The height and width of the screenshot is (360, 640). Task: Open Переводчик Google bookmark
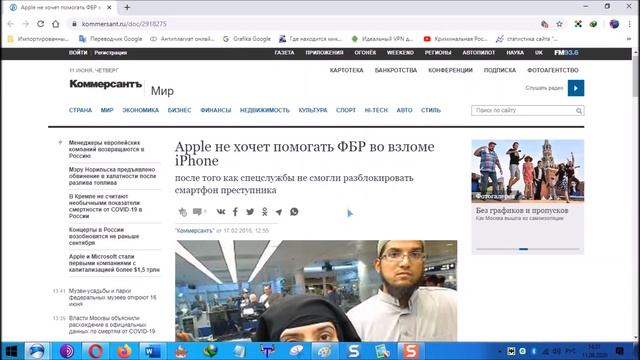[x=111, y=39]
